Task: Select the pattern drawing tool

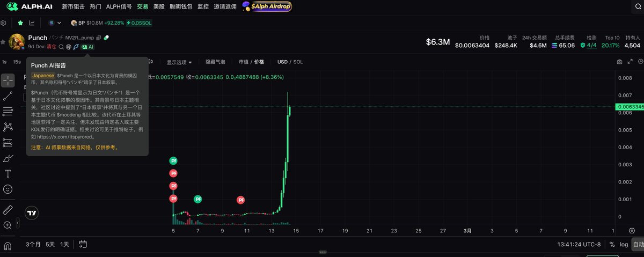Action: (8, 127)
